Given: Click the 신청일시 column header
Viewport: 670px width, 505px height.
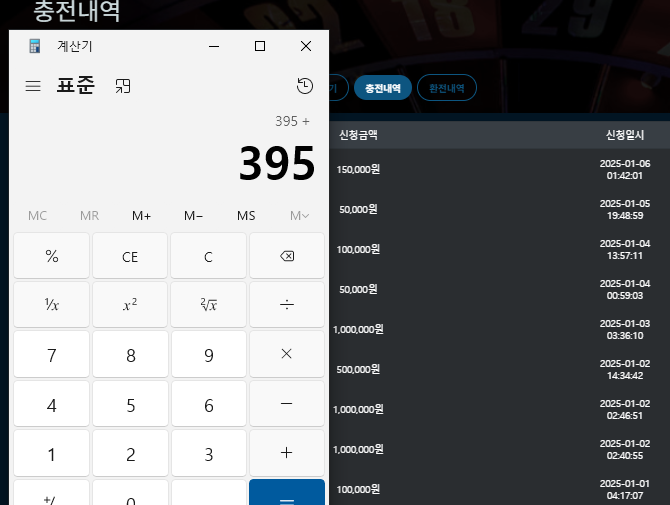Looking at the screenshot, I should pyautogui.click(x=625, y=135).
